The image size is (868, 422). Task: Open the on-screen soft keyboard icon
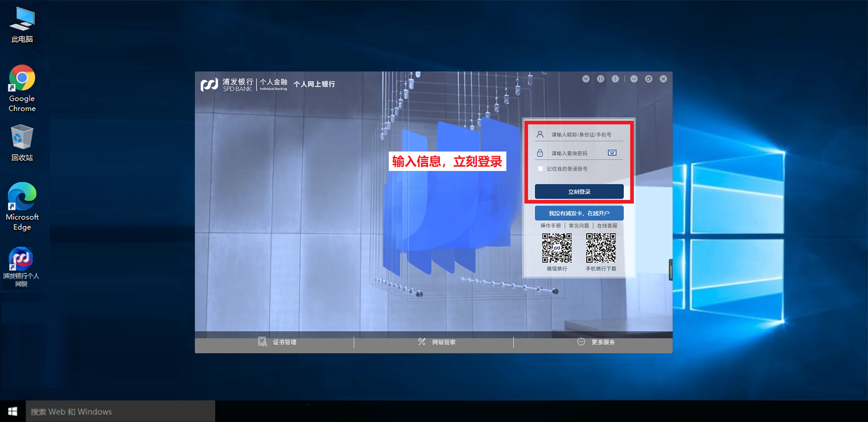(x=612, y=152)
